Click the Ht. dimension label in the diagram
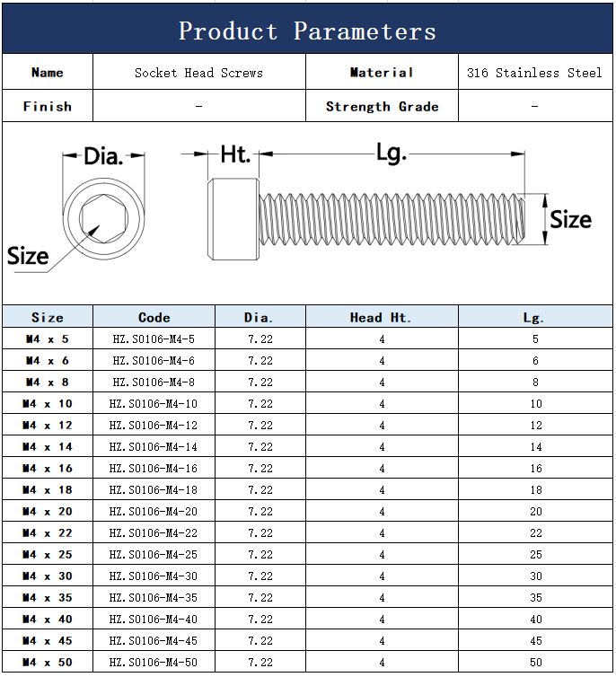This screenshot has width=616, height=677. pyautogui.click(x=235, y=154)
